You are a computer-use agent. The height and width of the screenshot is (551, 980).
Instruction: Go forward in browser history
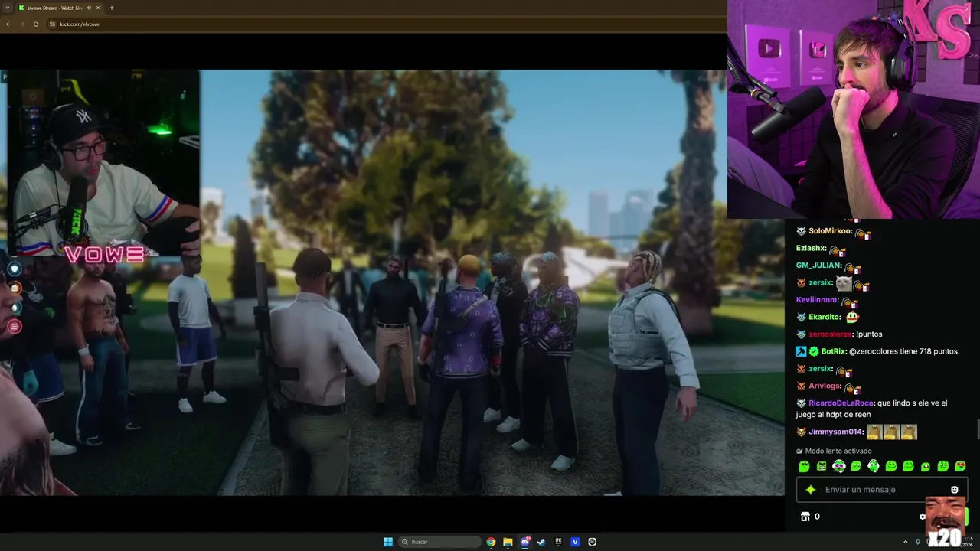pos(22,24)
